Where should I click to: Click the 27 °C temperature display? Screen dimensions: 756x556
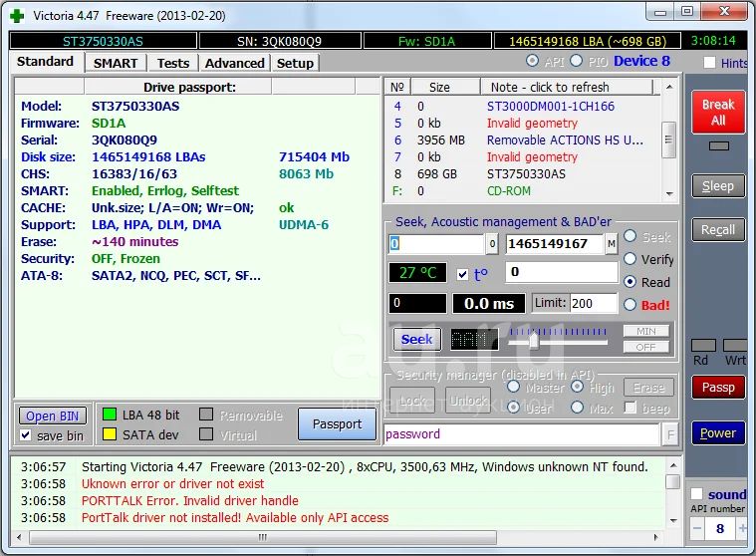point(417,273)
